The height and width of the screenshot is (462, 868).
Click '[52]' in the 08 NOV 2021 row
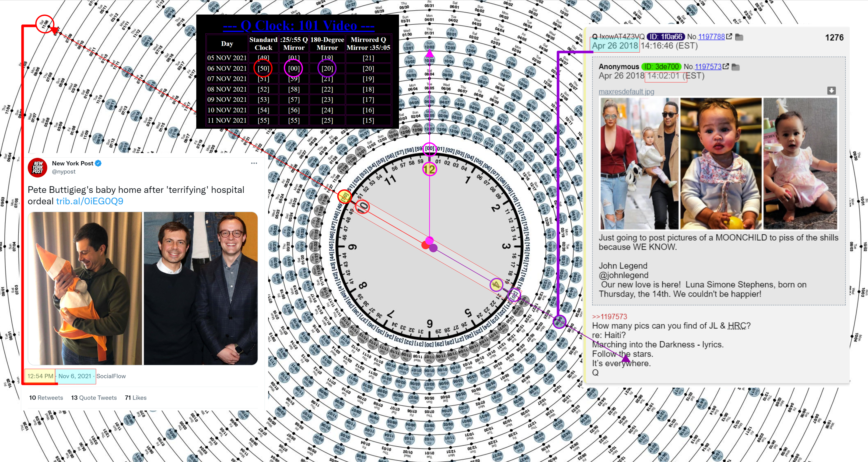[263, 89]
